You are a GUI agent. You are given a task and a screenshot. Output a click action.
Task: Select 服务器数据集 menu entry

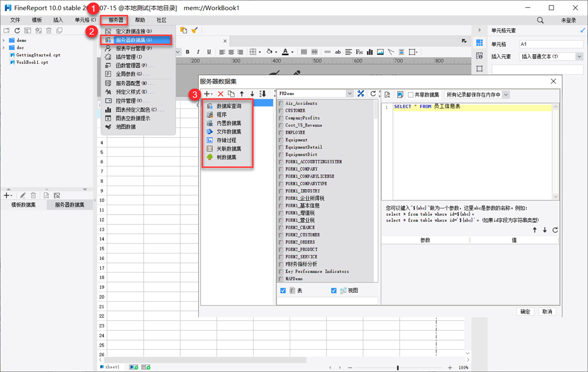point(136,40)
